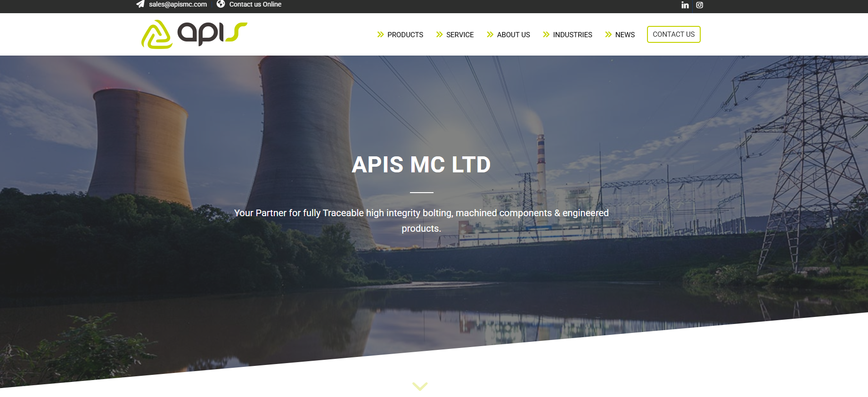Click the scroll-down chevron below hero
This screenshot has width=868, height=397.
(420, 386)
